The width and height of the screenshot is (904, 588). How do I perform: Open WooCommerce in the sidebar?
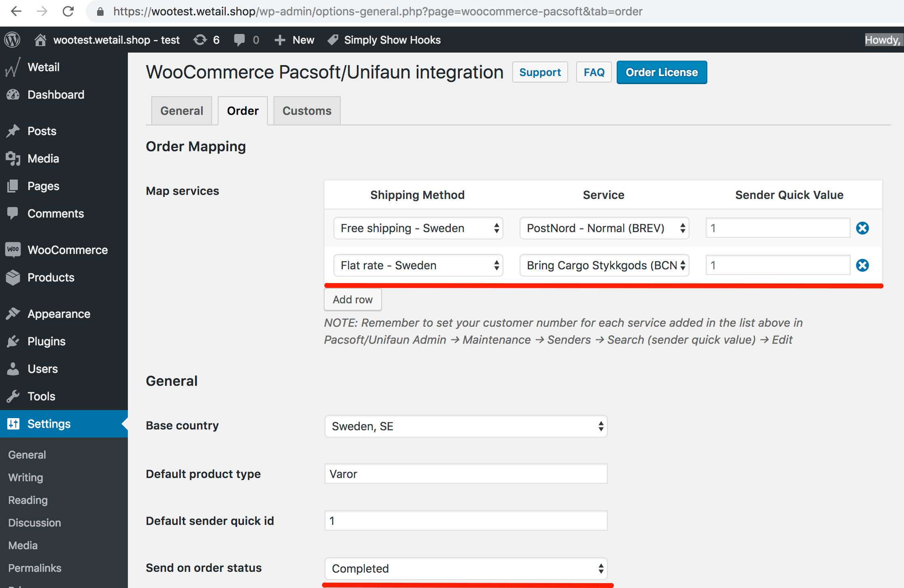tap(67, 250)
